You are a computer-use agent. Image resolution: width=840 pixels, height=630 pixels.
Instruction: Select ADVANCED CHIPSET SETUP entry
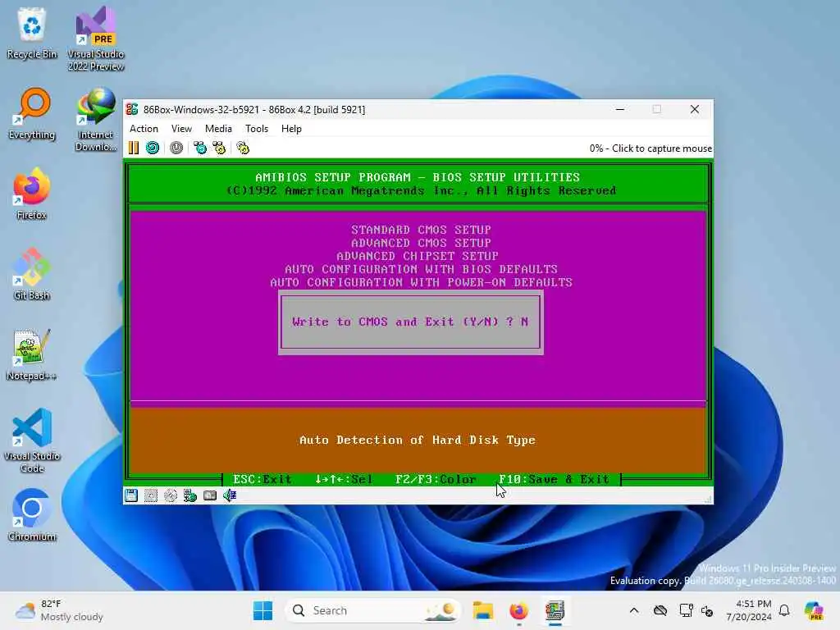418,256
